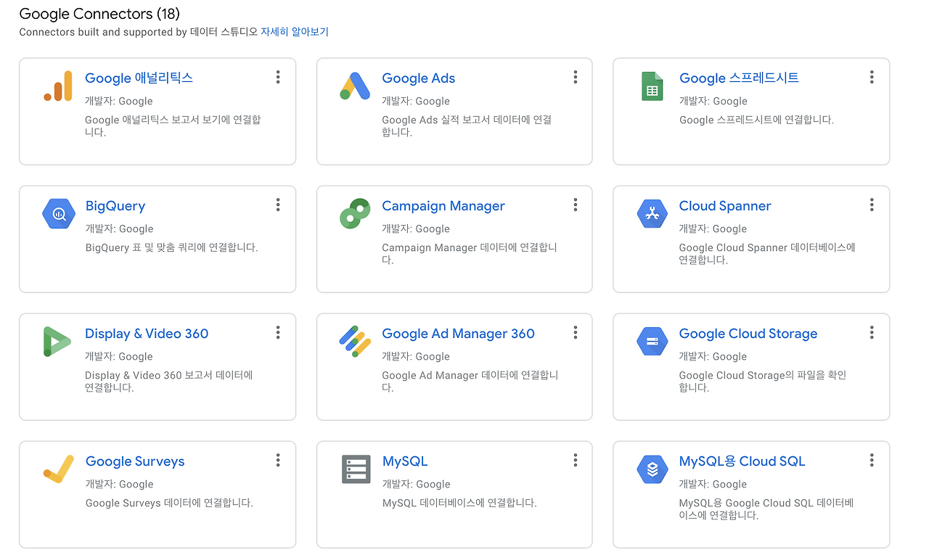The width and height of the screenshot is (929, 560).
Task: Open the more options menu on BigQuery
Action: coord(278,205)
